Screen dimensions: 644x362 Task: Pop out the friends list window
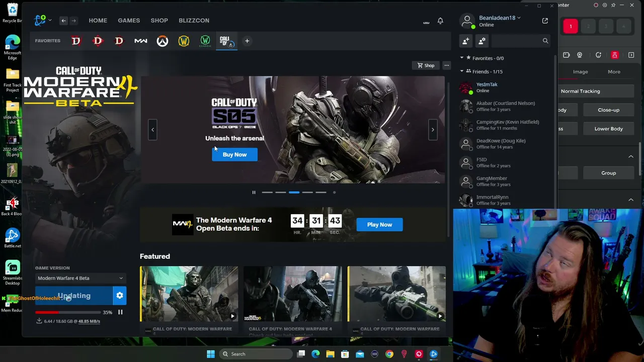pyautogui.click(x=545, y=21)
